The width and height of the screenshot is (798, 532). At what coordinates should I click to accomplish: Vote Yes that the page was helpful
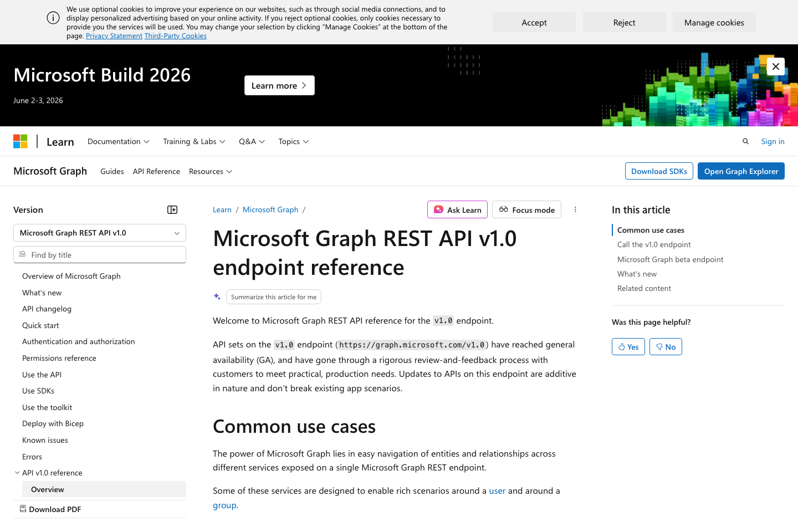(x=628, y=346)
